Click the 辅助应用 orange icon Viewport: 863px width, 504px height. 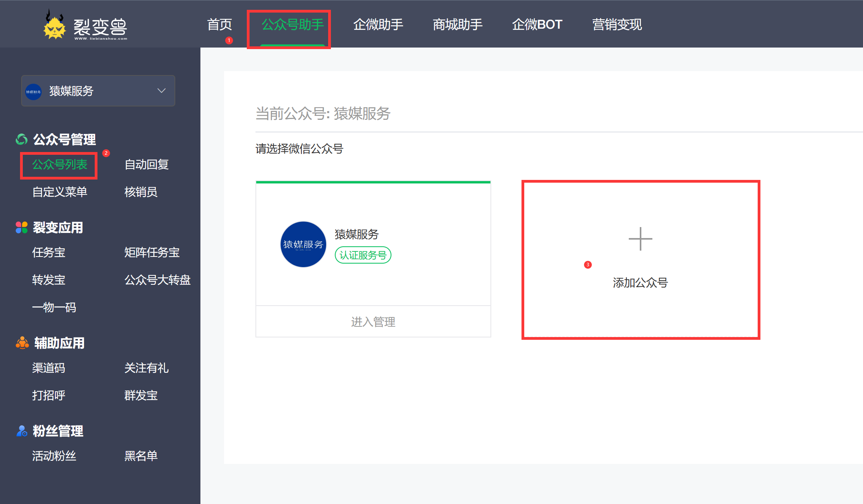click(x=22, y=343)
